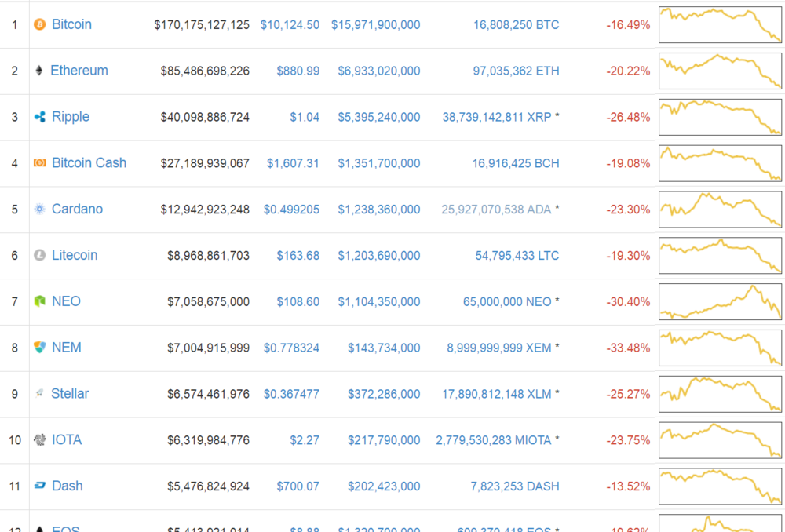Screen dimensions: 785x532
Task: Click the IOTA dotted logo icon
Action: (40, 440)
